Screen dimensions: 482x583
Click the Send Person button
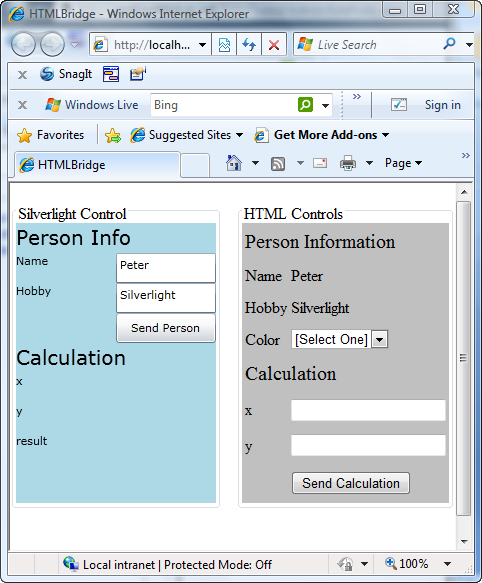click(166, 328)
